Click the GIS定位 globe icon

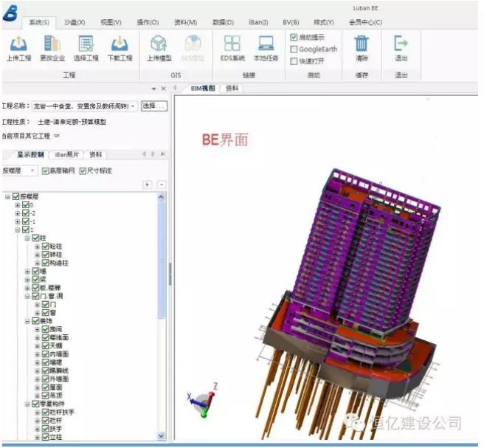click(193, 44)
